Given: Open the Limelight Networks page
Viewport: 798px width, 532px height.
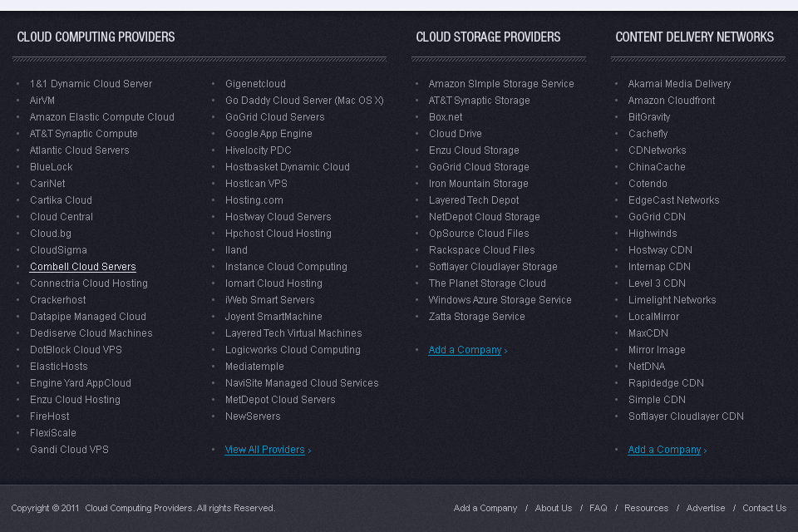Looking at the screenshot, I should tap(672, 299).
